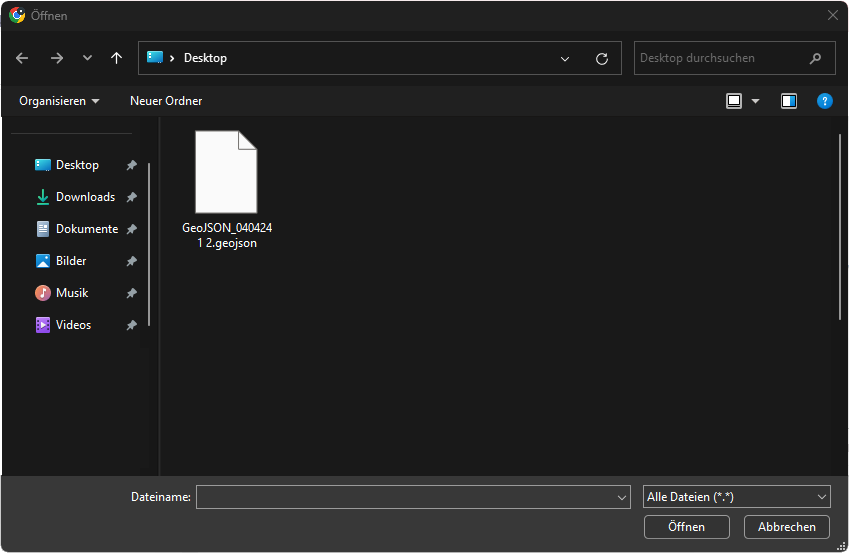Refresh the Desktop folder view

point(601,58)
